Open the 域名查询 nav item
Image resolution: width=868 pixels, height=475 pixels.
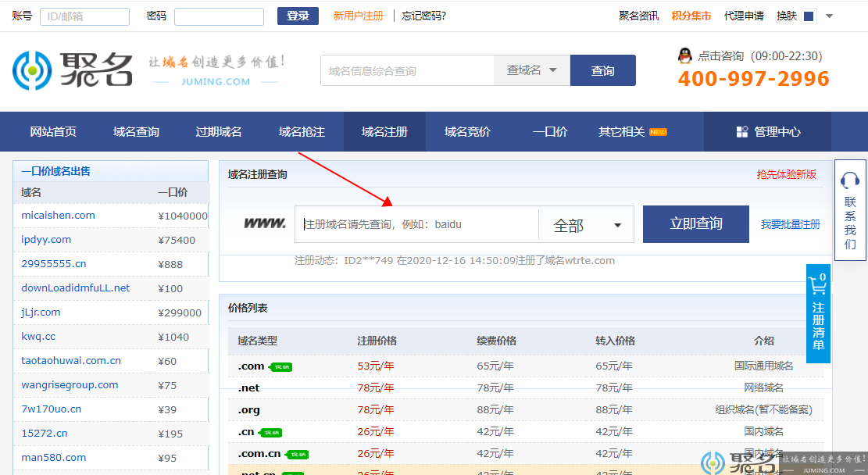(136, 132)
